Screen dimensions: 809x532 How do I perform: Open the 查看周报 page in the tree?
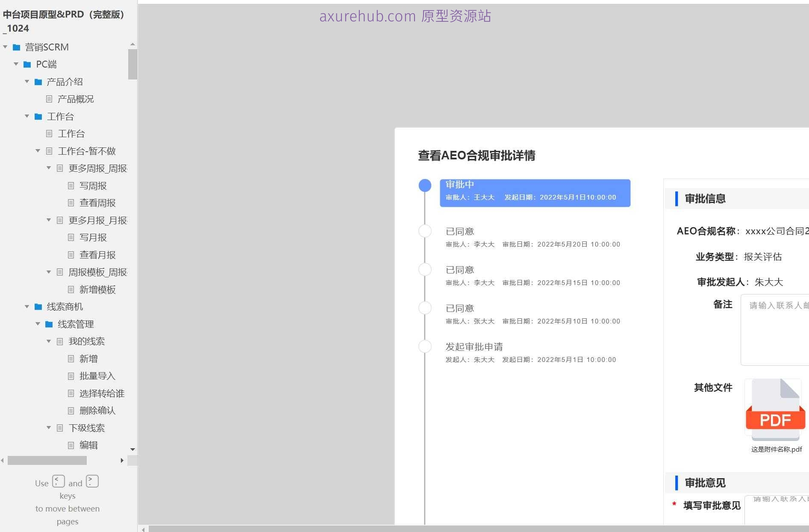pyautogui.click(x=97, y=203)
